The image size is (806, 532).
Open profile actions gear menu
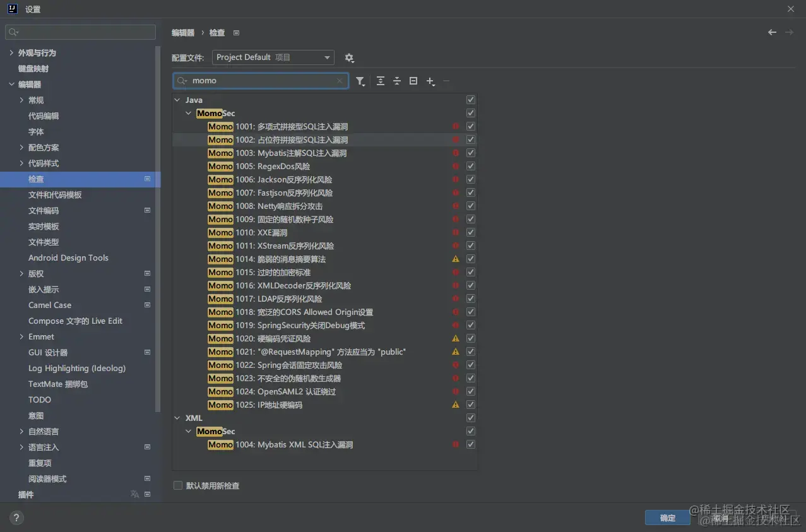click(350, 57)
